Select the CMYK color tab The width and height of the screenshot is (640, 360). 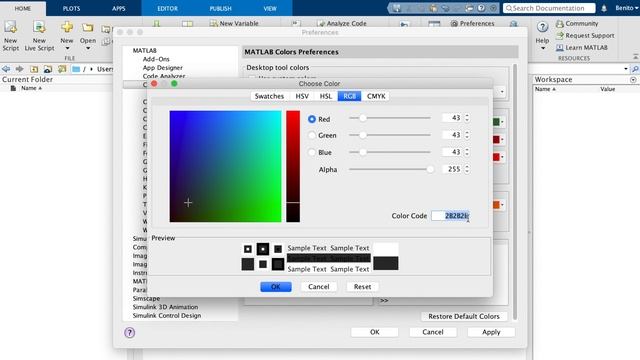(376, 96)
